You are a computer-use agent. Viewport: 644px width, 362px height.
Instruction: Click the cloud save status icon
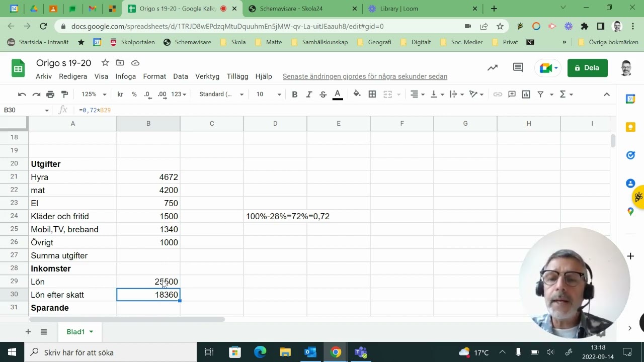coord(135,63)
